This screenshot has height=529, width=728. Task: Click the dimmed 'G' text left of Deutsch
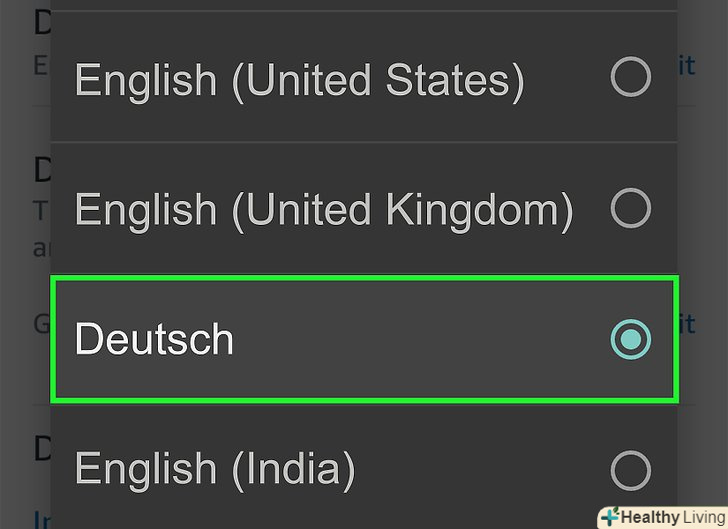pyautogui.click(x=42, y=325)
